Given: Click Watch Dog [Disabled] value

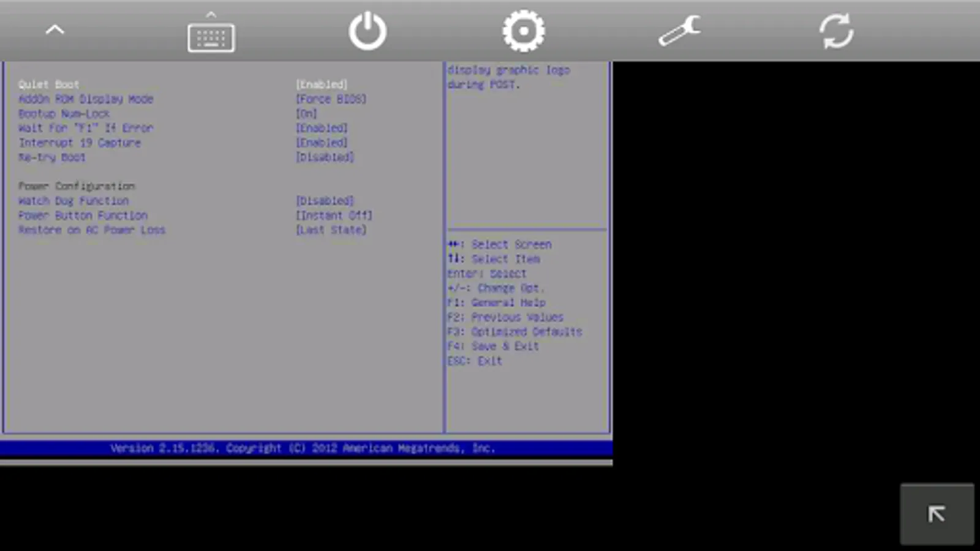Looking at the screenshot, I should coord(325,201).
